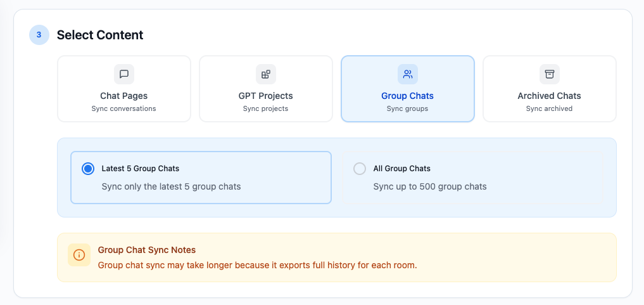644x305 pixels.
Task: Click the "Group Chat Sync Notes" heading
Action: tap(147, 250)
